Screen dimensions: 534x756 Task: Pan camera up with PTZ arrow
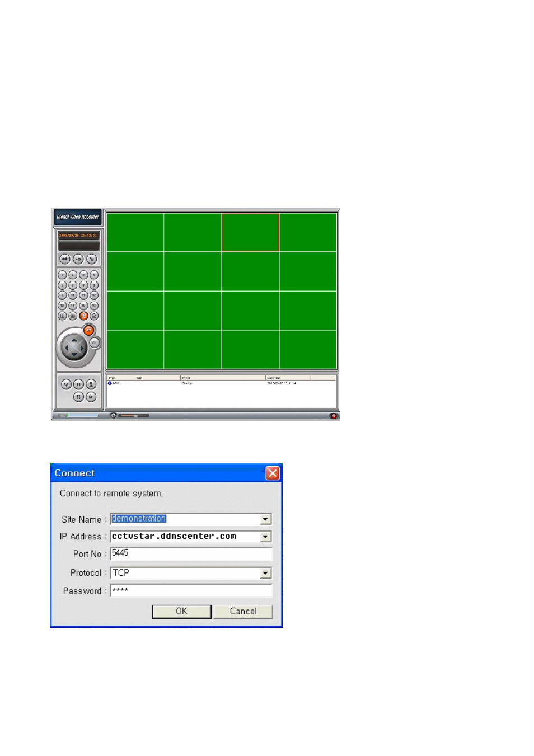click(x=74, y=340)
